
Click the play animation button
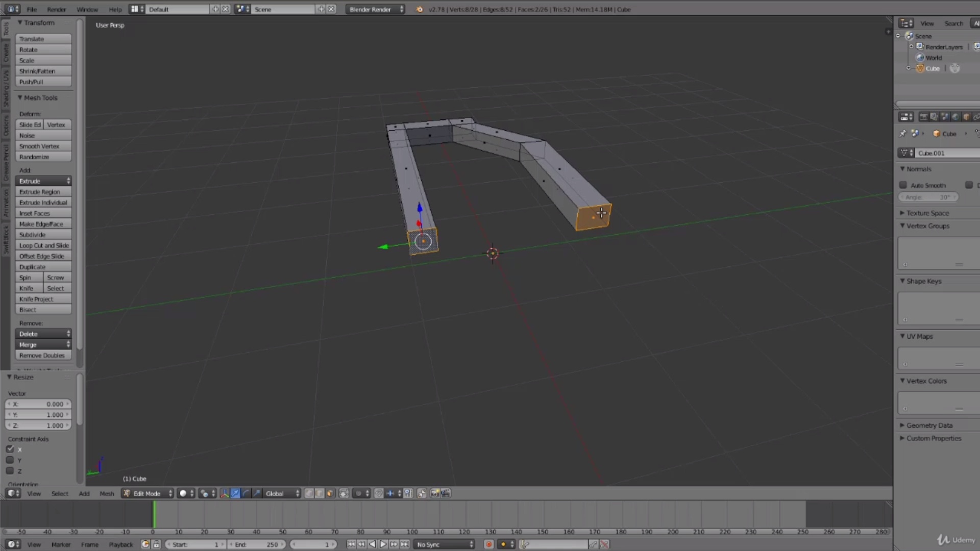click(x=383, y=544)
